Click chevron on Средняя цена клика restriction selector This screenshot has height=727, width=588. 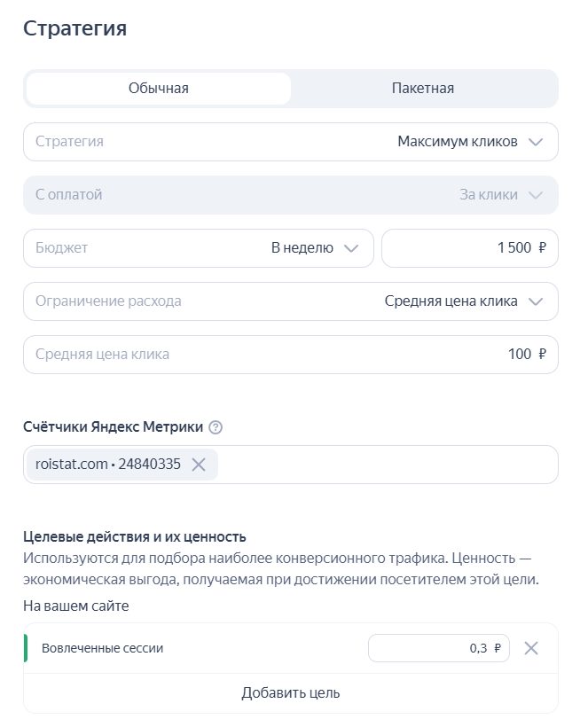click(x=537, y=301)
